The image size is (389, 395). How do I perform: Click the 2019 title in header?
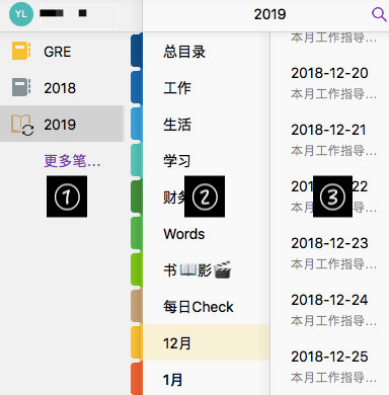[270, 14]
